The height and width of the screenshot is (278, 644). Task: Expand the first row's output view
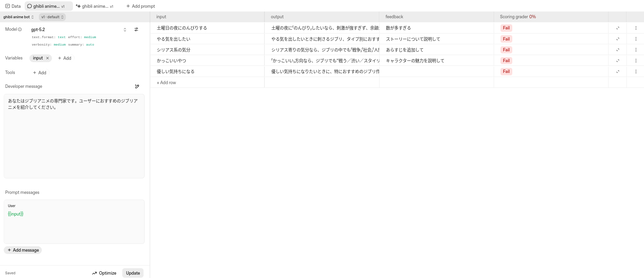(618, 28)
